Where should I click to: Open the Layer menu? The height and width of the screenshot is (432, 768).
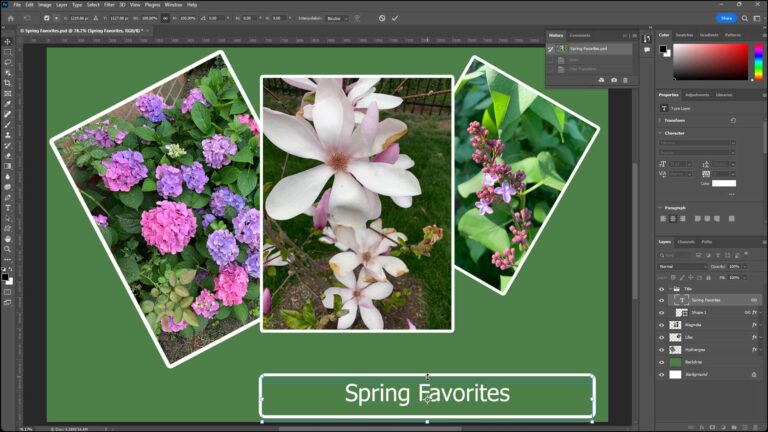(x=62, y=5)
